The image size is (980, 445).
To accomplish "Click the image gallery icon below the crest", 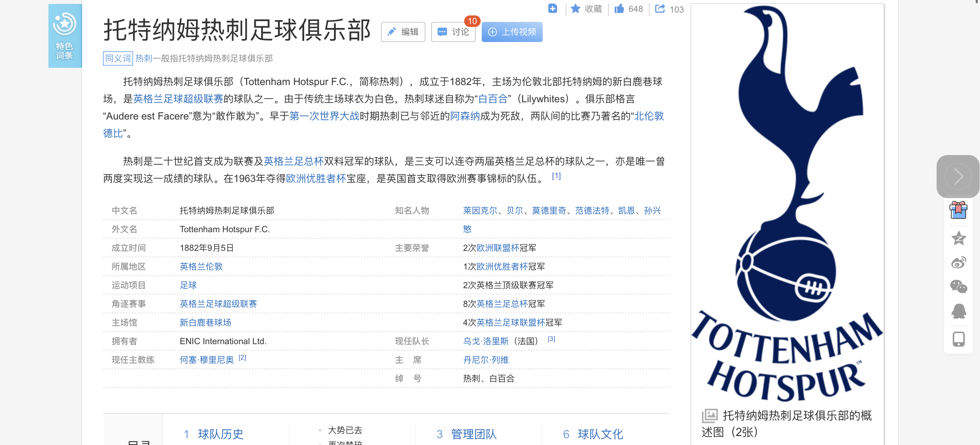I will pyautogui.click(x=710, y=415).
